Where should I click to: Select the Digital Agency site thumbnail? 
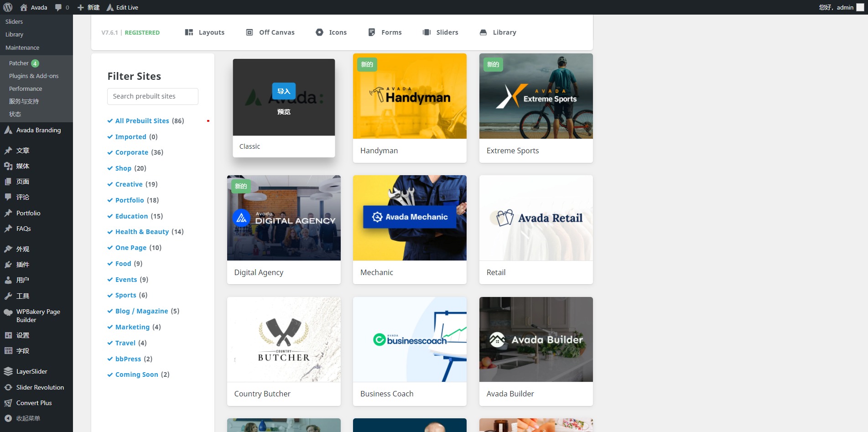284,218
